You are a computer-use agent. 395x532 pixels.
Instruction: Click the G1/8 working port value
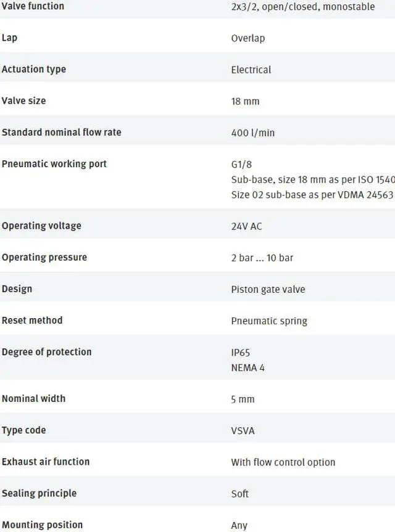coord(241,165)
